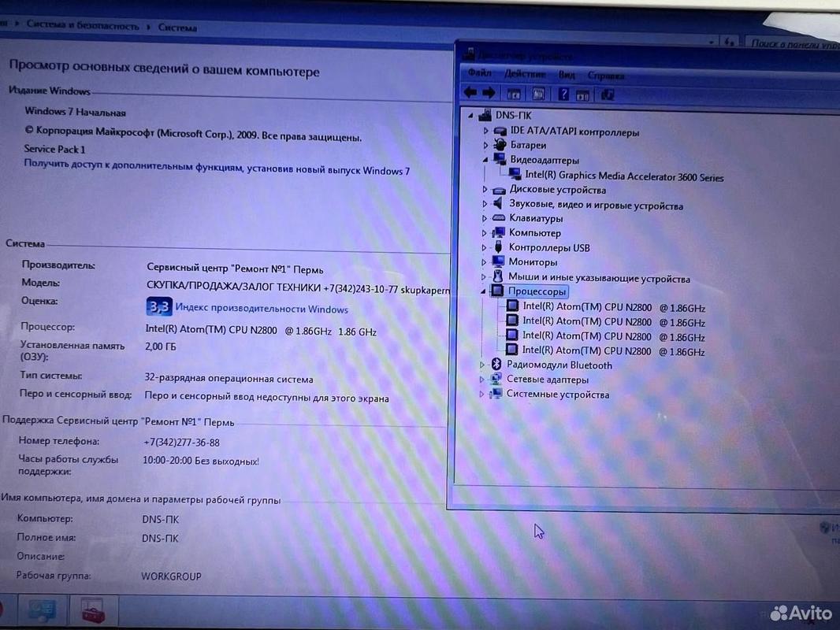
Task: Click the Back arrow in Device Manager toolbar
Action: tap(470, 93)
